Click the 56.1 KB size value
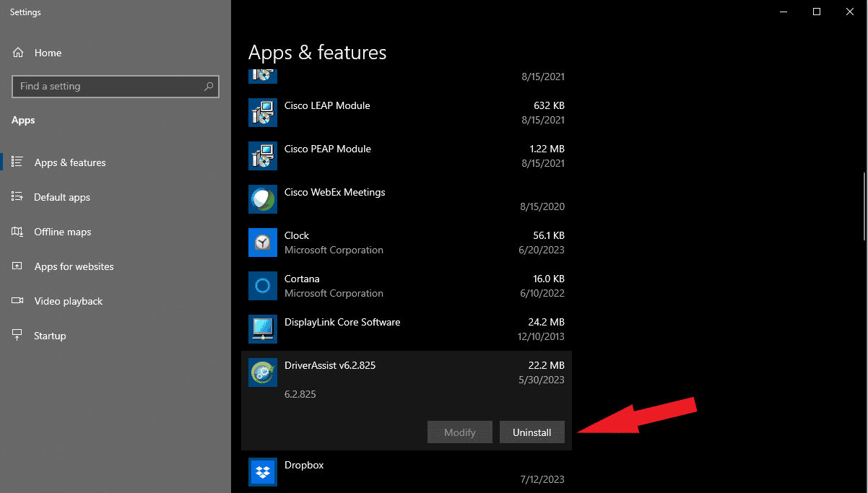 click(x=548, y=235)
